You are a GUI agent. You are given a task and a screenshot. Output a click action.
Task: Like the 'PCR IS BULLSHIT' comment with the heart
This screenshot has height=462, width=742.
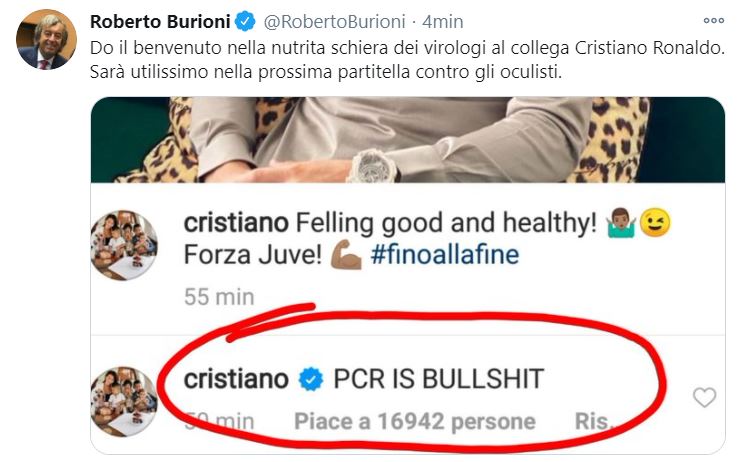click(x=704, y=397)
